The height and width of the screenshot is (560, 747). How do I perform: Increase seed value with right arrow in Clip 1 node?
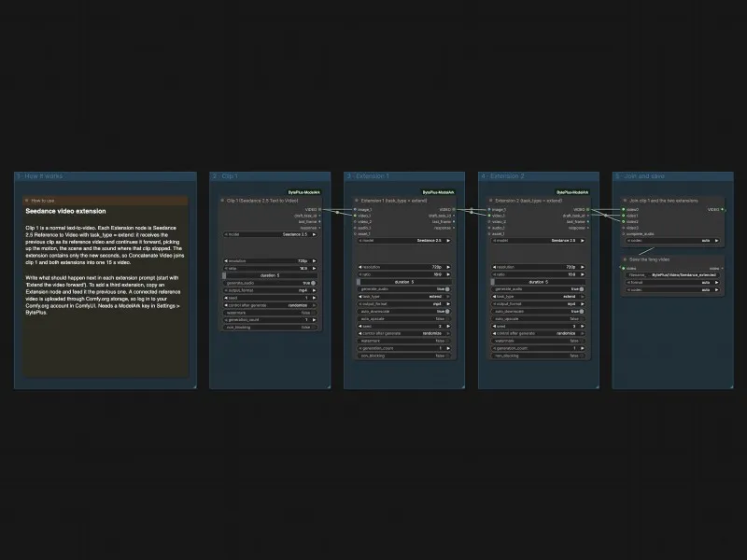314,298
